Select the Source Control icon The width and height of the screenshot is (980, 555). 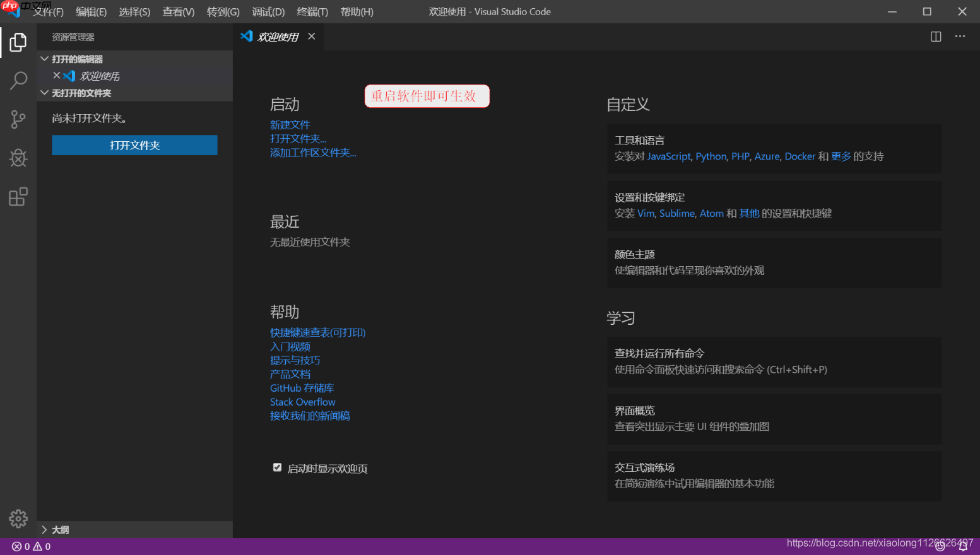pyautogui.click(x=18, y=119)
